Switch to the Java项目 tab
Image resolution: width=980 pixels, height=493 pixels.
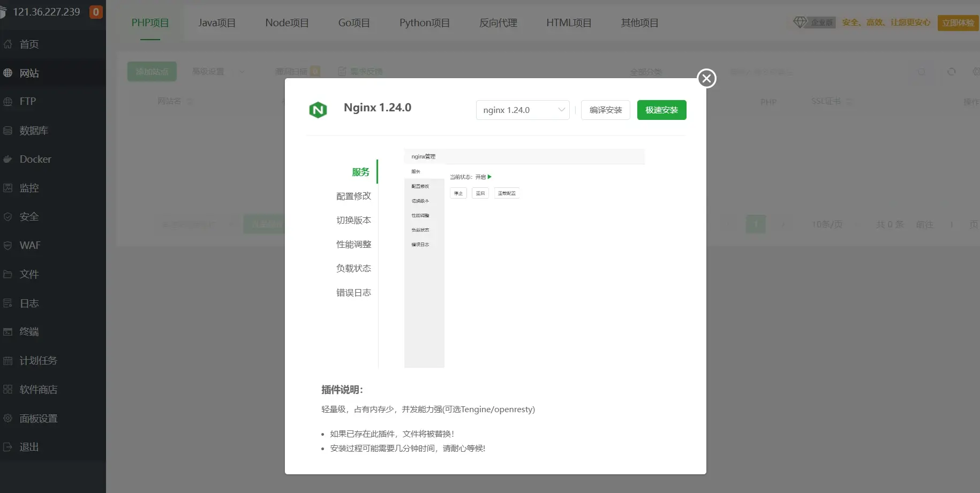click(x=217, y=23)
